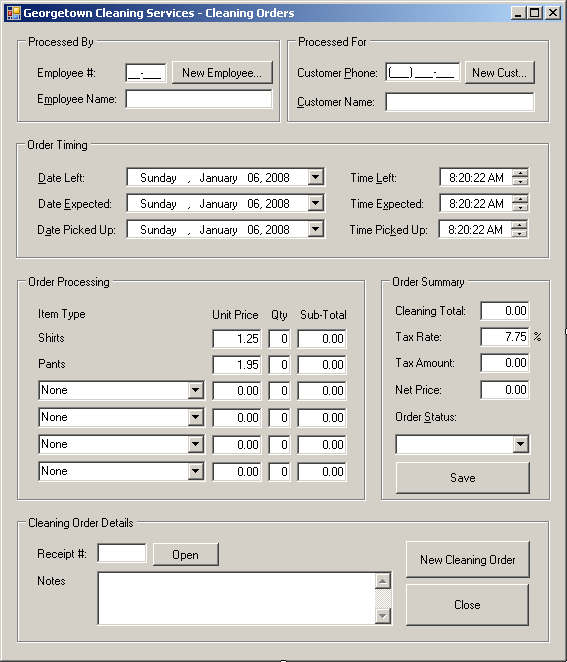Image resolution: width=567 pixels, height=662 pixels.
Task: Click inside the Notes text area
Action: click(x=236, y=598)
